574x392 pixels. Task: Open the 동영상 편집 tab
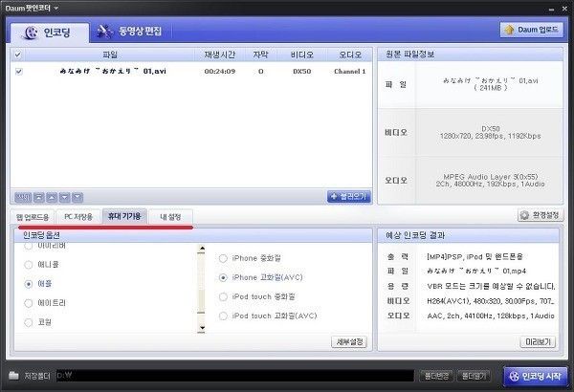[129, 32]
